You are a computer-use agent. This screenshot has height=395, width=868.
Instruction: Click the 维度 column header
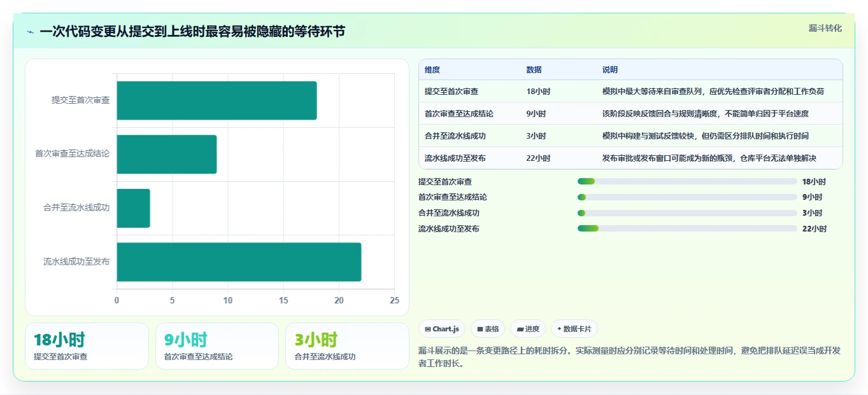pos(432,70)
